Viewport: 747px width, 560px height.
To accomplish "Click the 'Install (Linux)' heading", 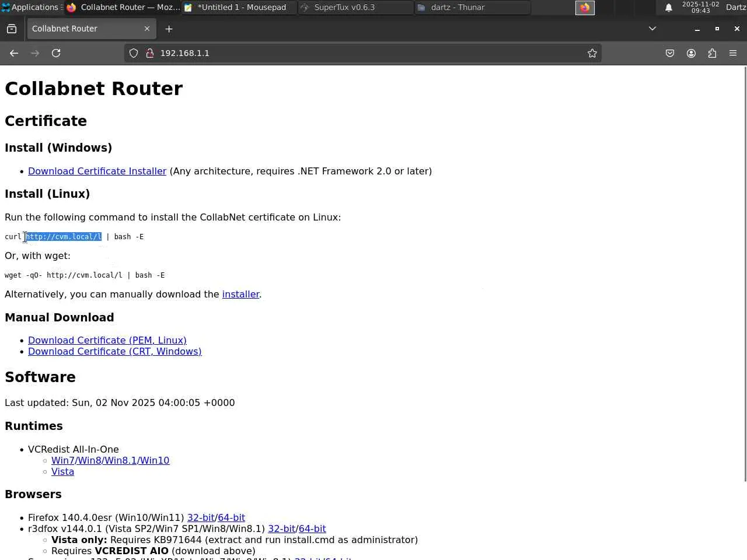I will pyautogui.click(x=47, y=194).
